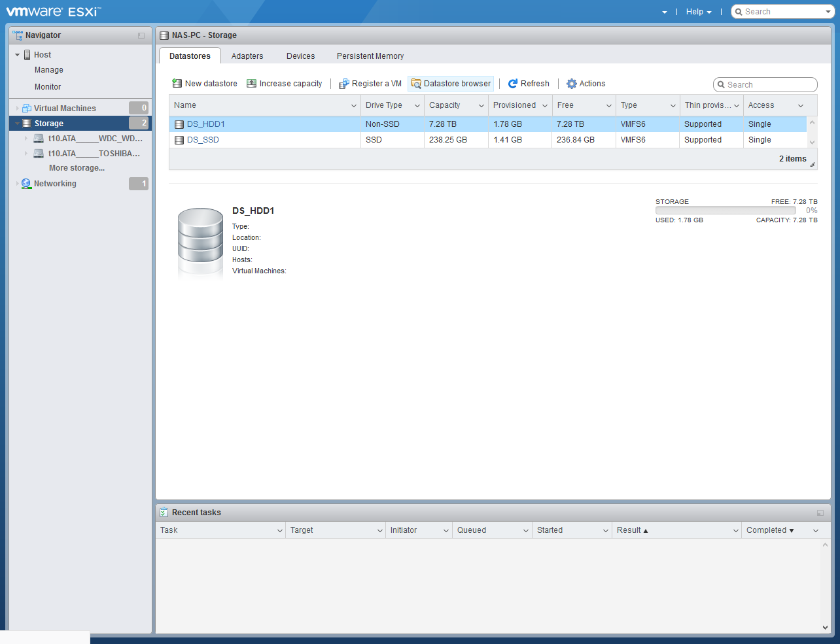
Task: Click the Register a VM icon
Action: click(x=343, y=84)
